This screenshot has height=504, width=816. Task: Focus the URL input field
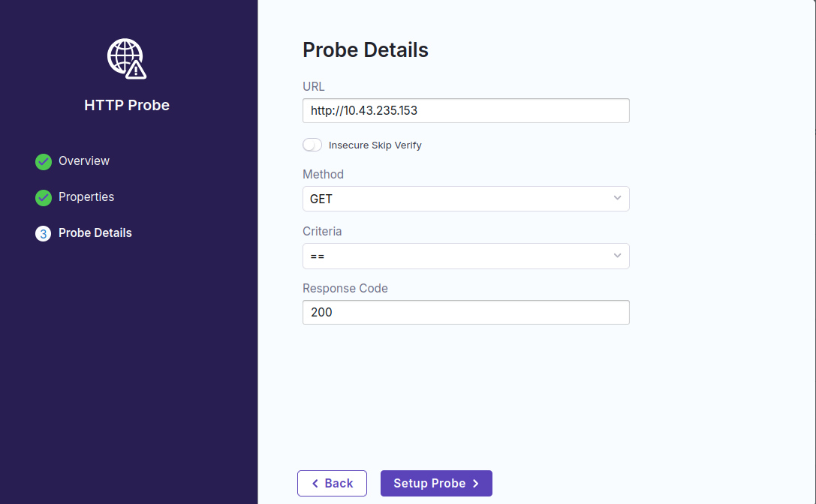pos(465,111)
